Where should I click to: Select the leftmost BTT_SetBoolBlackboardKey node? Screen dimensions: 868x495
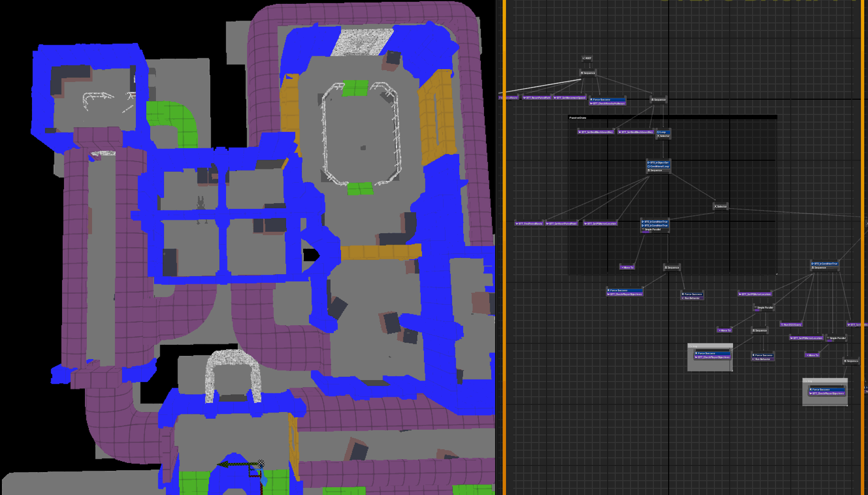[596, 132]
